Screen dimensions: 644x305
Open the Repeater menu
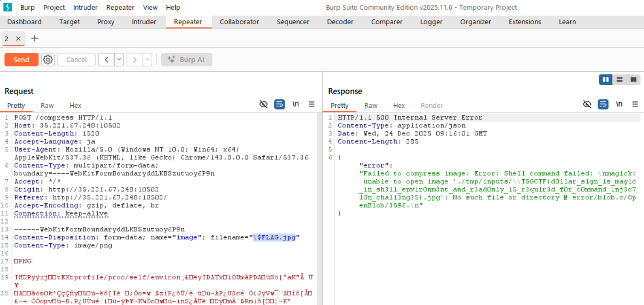[120, 8]
